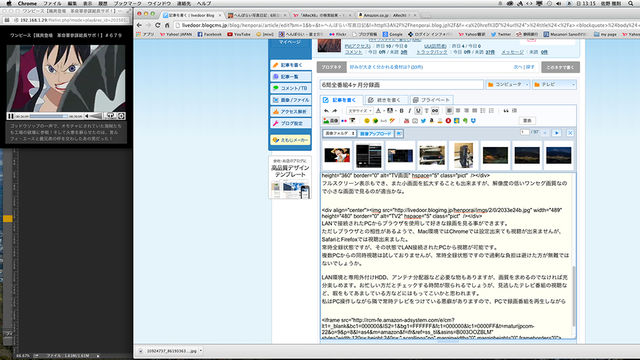Screen dimensions: 640x360
Task: Click the Flickr icon in the editor toolbar
Action: click(344, 121)
